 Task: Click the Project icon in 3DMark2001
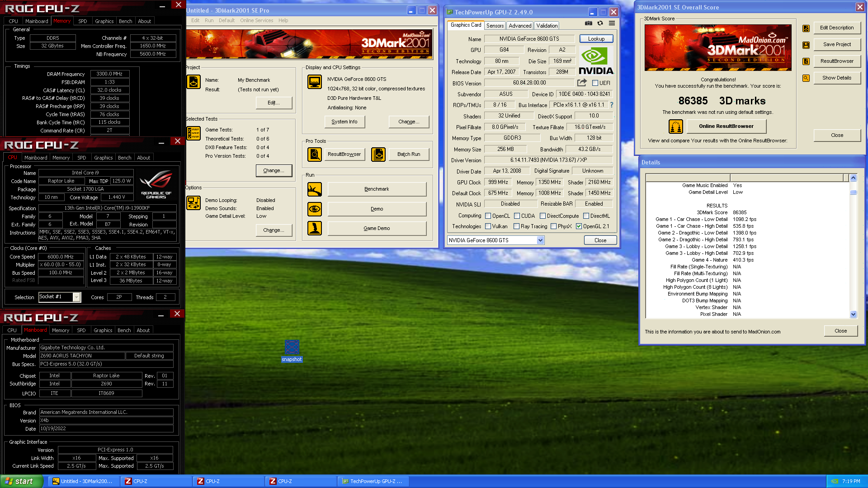193,82
